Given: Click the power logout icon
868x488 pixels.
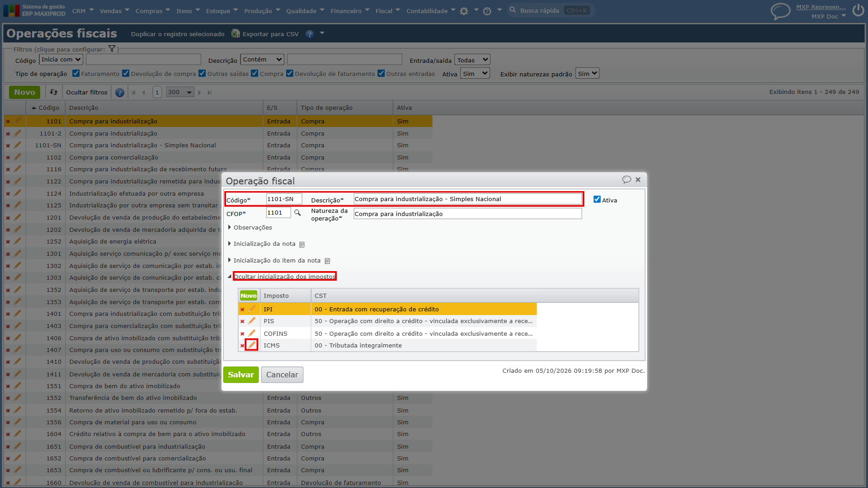Looking at the screenshot, I should (858, 10).
